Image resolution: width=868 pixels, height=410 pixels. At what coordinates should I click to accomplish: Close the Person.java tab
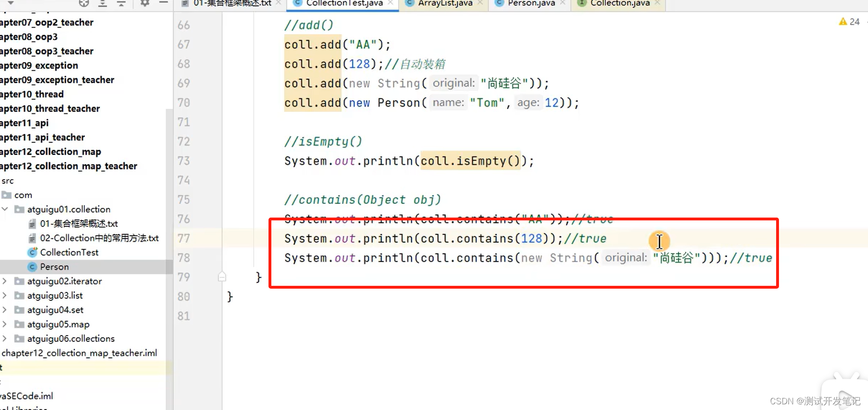562,3
